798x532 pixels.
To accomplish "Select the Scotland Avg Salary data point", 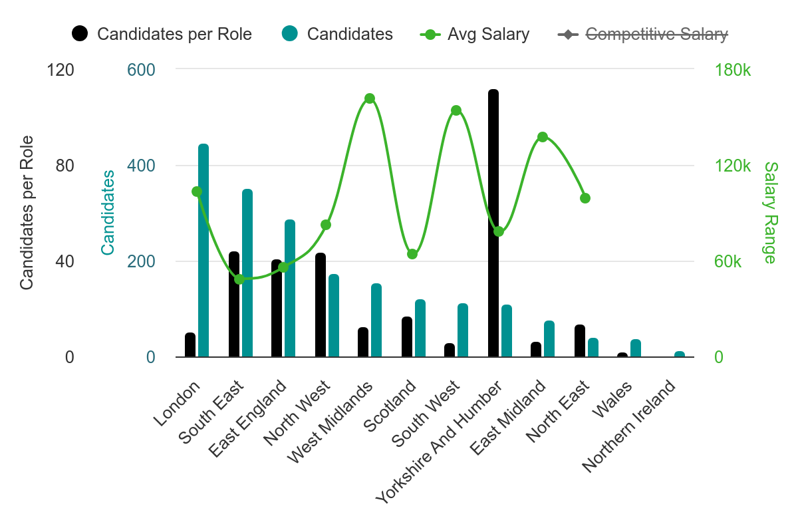I will pos(412,254).
